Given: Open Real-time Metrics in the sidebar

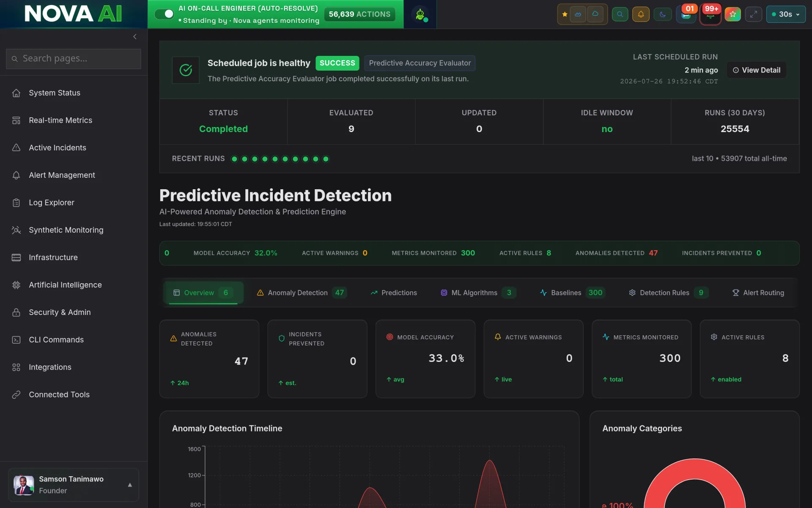Looking at the screenshot, I should pyautogui.click(x=74, y=120).
